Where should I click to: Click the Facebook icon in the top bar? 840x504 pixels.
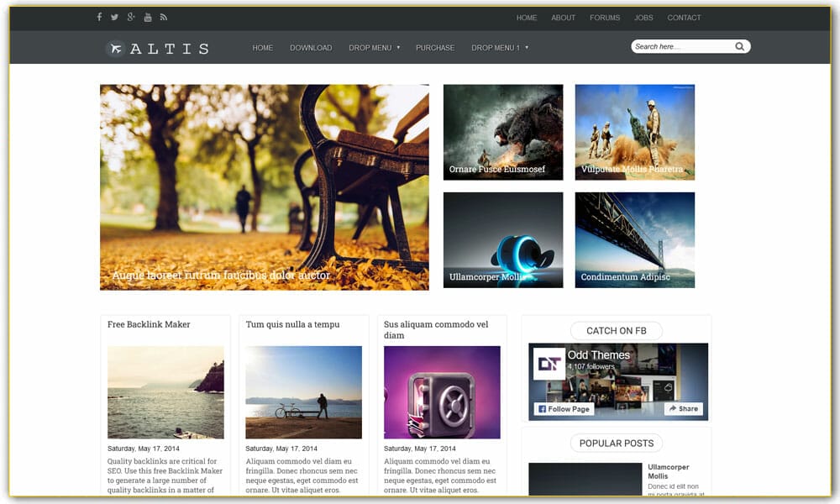click(99, 16)
